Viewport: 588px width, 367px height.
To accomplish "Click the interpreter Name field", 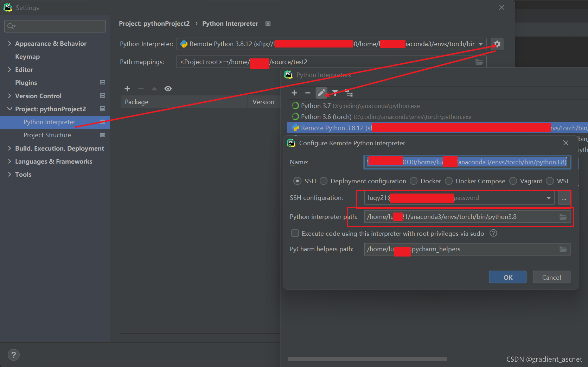I will tap(467, 162).
